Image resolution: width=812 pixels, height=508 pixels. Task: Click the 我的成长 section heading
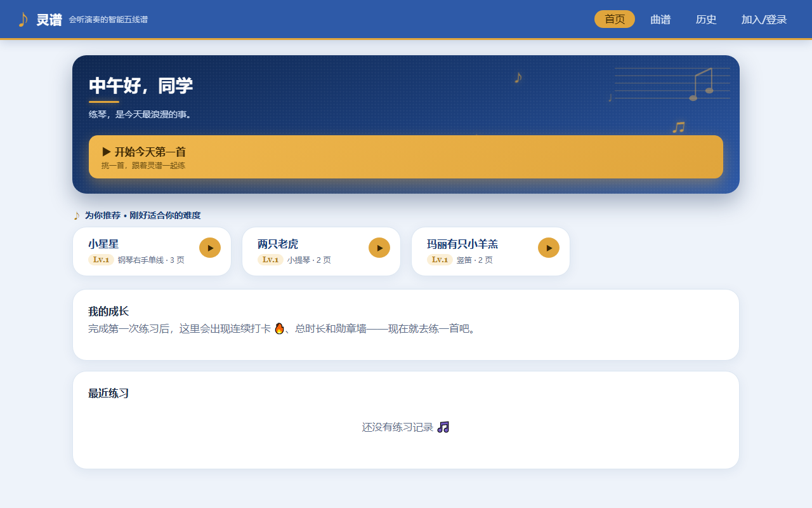point(108,311)
